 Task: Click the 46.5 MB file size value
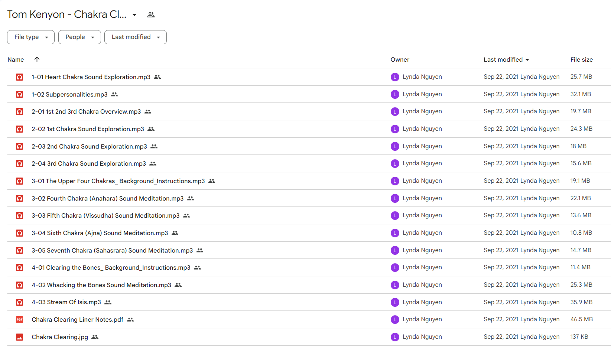[x=582, y=319]
